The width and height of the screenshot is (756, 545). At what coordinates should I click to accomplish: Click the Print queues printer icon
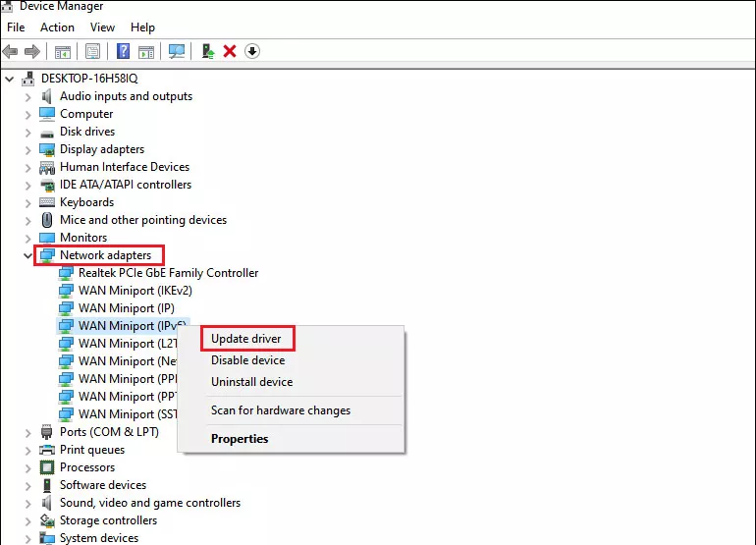click(x=47, y=450)
